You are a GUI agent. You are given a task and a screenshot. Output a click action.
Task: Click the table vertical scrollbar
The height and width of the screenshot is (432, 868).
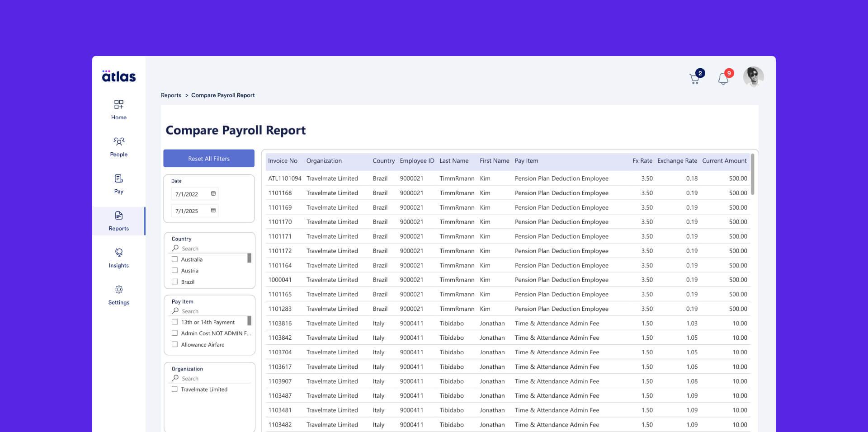[x=753, y=174]
